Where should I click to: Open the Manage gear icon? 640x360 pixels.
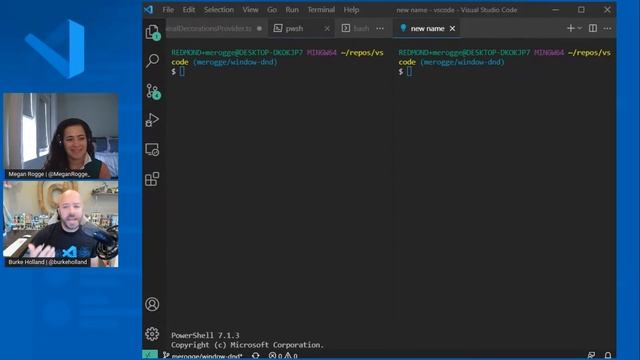click(x=152, y=334)
